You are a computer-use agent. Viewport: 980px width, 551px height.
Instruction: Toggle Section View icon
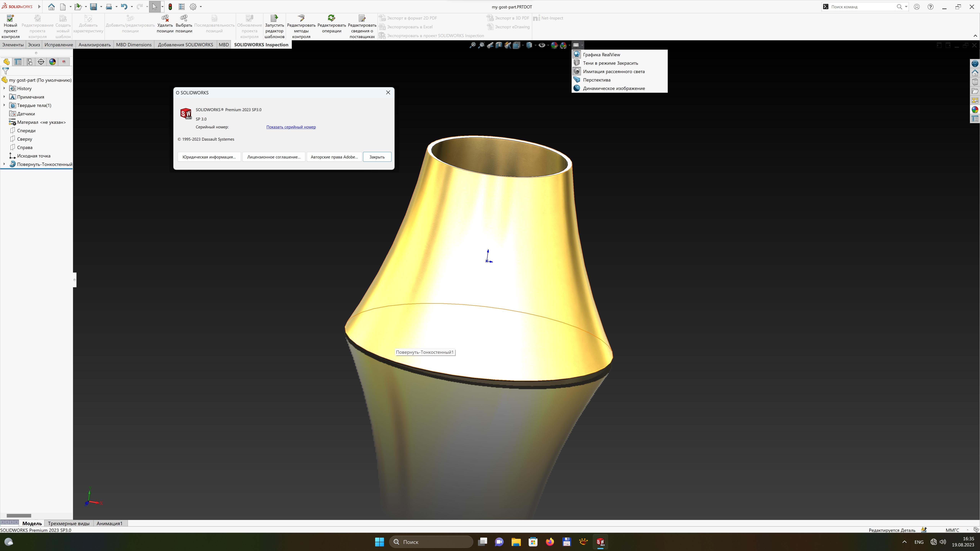pyautogui.click(x=499, y=45)
